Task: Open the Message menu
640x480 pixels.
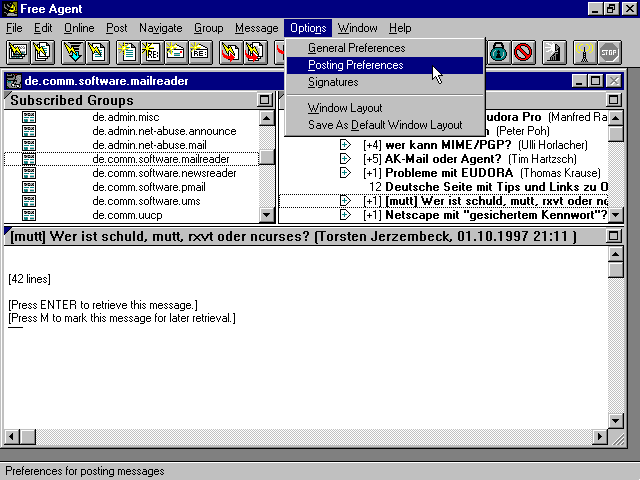Action: (x=256, y=28)
